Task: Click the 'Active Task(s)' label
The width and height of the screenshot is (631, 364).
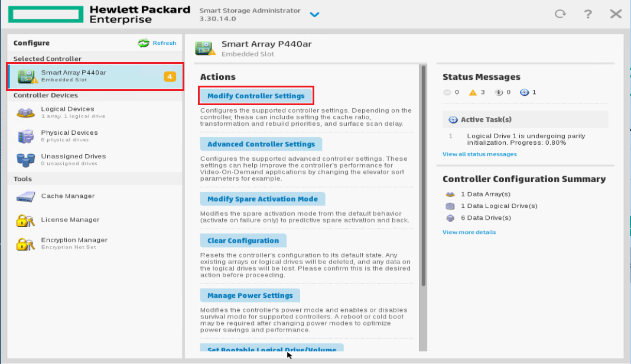Action: pyautogui.click(x=486, y=119)
